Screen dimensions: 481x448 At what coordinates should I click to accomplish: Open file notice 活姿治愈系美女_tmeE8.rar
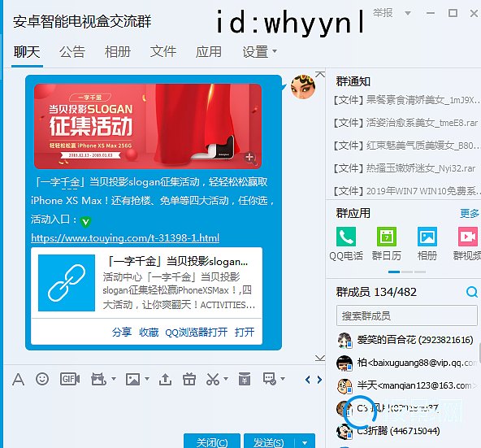click(x=406, y=123)
